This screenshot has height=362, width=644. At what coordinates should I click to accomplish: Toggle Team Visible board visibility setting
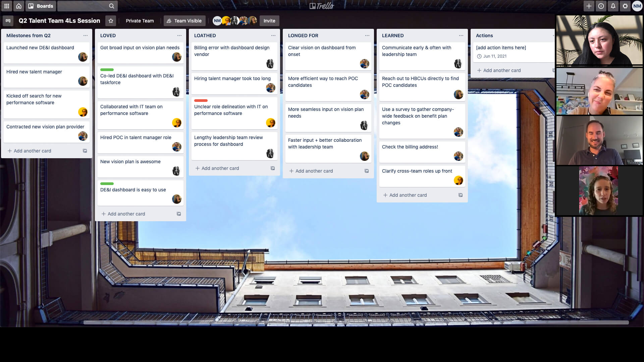pyautogui.click(x=184, y=20)
